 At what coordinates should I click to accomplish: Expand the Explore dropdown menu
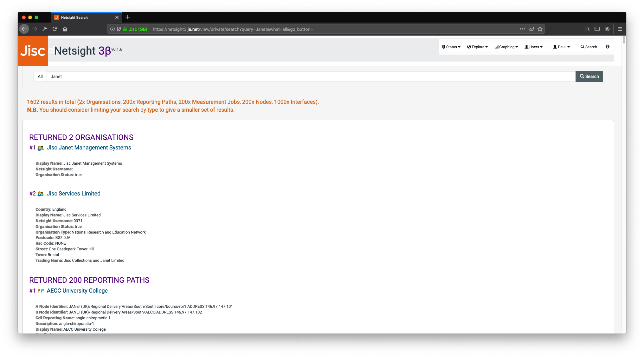pos(477,47)
